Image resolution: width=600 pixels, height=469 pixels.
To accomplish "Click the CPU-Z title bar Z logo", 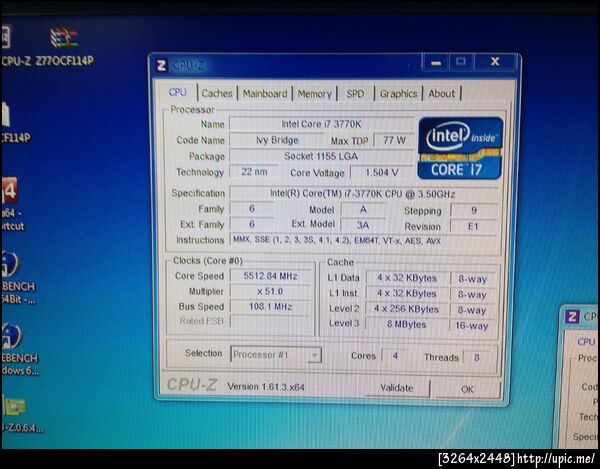I will click(x=161, y=65).
